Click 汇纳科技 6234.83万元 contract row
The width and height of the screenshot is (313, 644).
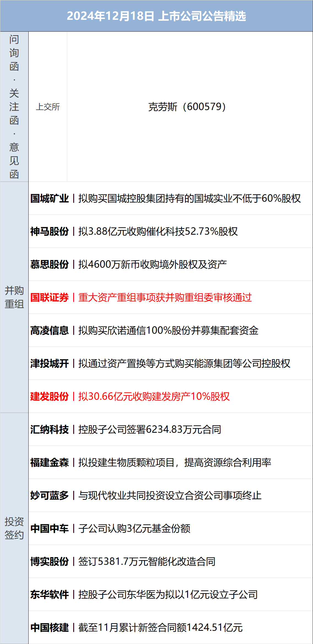pos(126,429)
